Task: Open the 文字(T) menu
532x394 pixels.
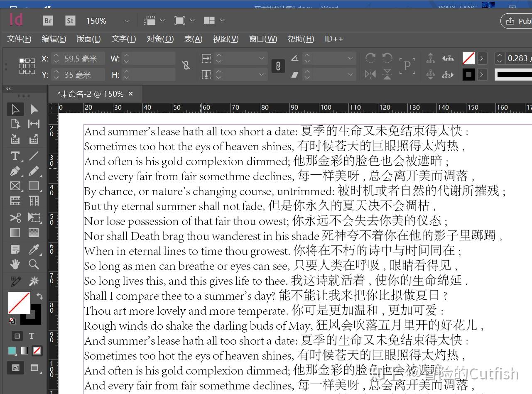Action: pyautogui.click(x=123, y=39)
